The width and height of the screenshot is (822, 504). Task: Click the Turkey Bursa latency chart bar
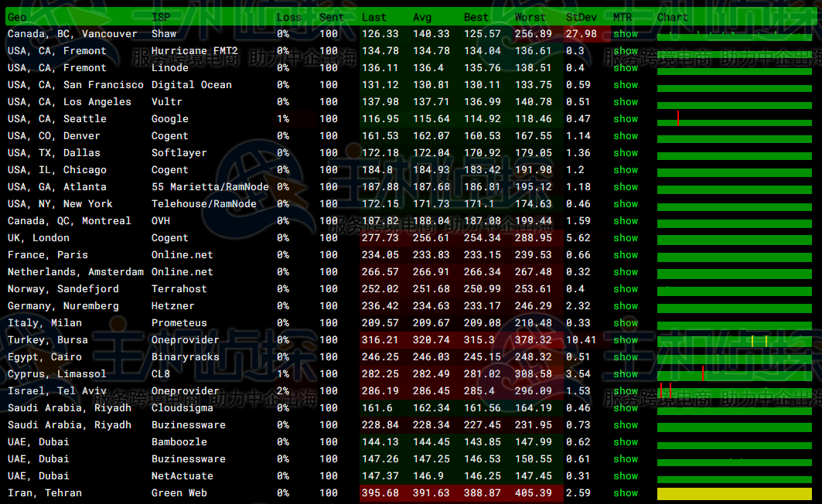coord(734,341)
